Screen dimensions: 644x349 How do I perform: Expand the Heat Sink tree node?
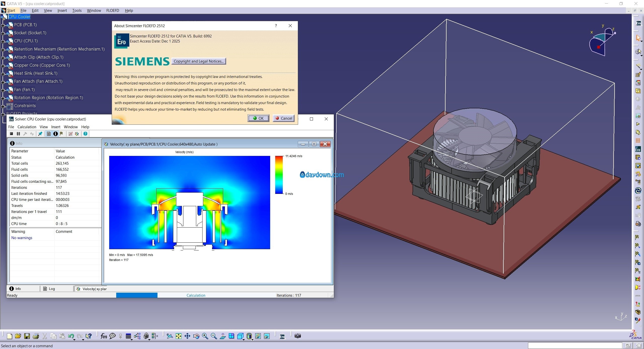point(3,74)
